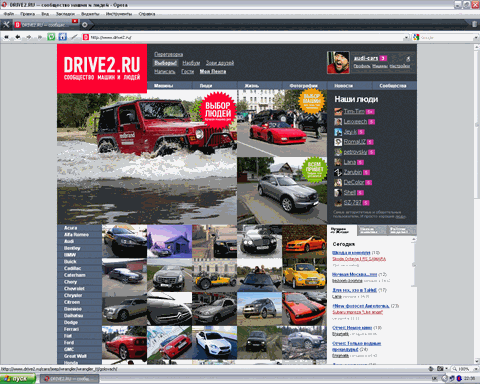Open the Инструменты menu
The width and height of the screenshot is (480, 384).
point(119,14)
